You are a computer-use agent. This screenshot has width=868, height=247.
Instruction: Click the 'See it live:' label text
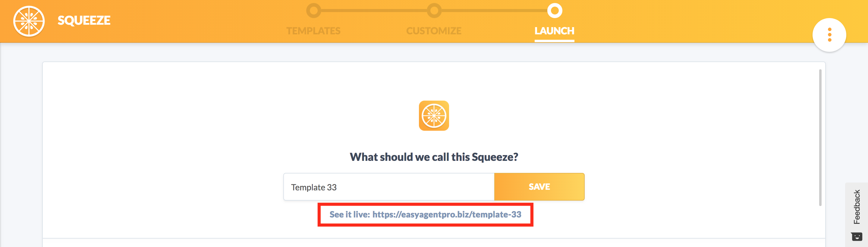pyautogui.click(x=349, y=214)
